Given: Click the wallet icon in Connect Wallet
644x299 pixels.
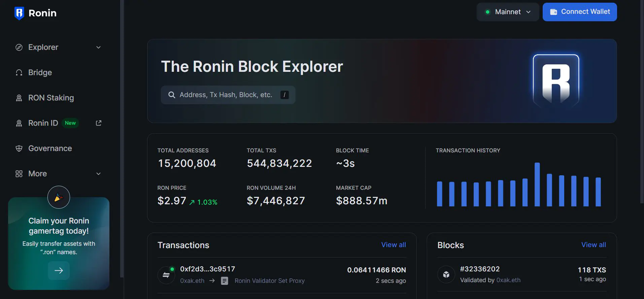Looking at the screenshot, I should point(553,12).
